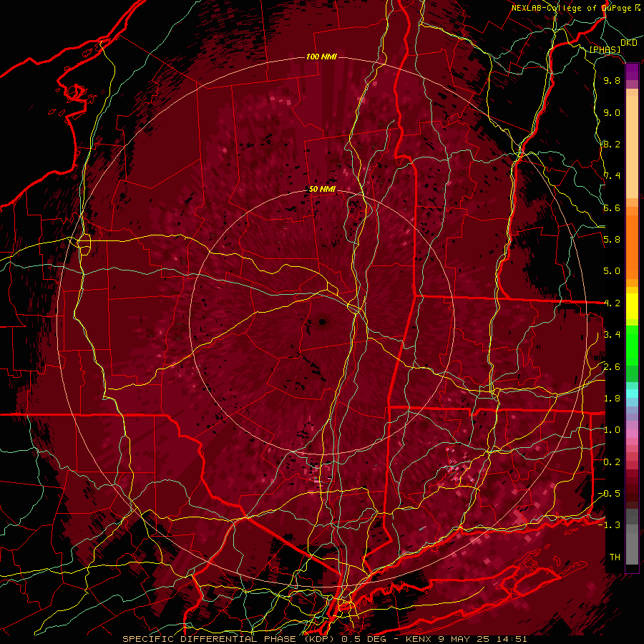This screenshot has height=644, width=644.
Task: Click the 8.2 color scale value
Action: tap(612, 144)
